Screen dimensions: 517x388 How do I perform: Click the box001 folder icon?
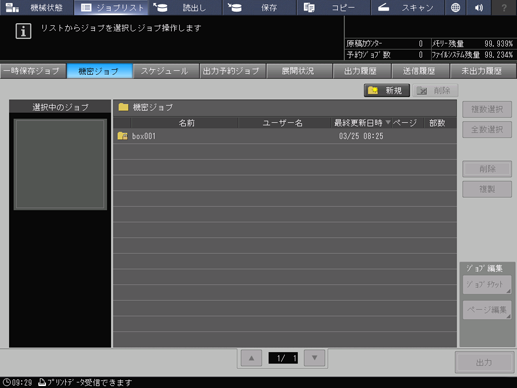coord(122,136)
